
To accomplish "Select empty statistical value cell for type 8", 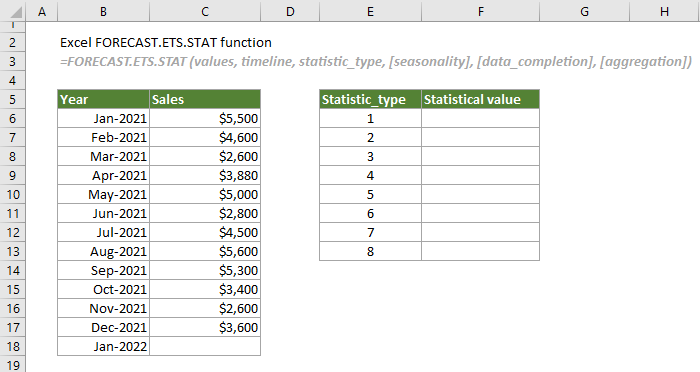I will (480, 251).
